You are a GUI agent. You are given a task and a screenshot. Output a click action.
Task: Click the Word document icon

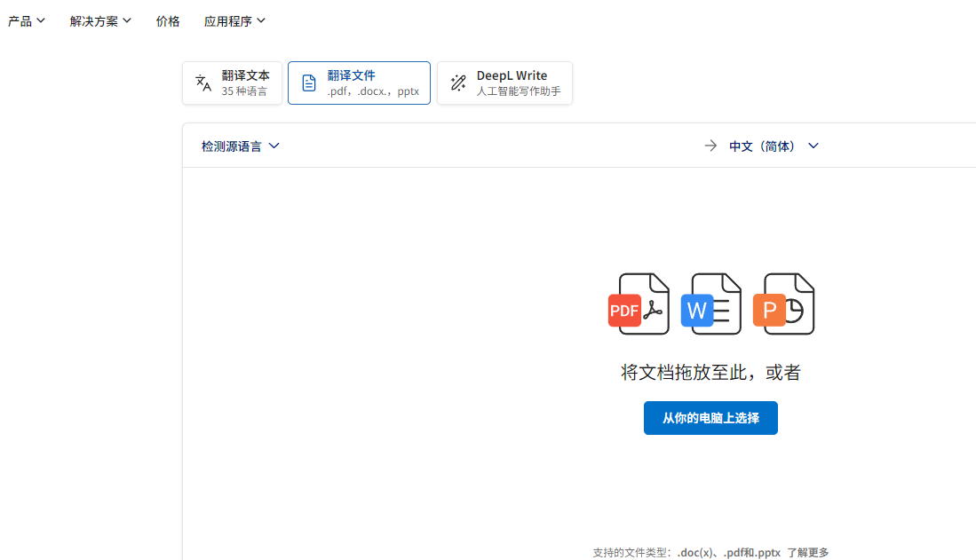tap(710, 304)
